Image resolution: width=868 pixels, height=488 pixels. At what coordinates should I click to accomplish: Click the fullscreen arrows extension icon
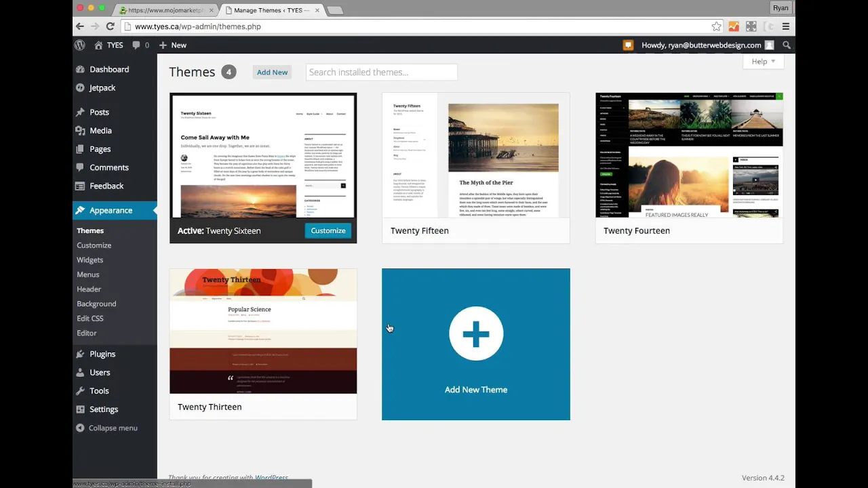[751, 26]
